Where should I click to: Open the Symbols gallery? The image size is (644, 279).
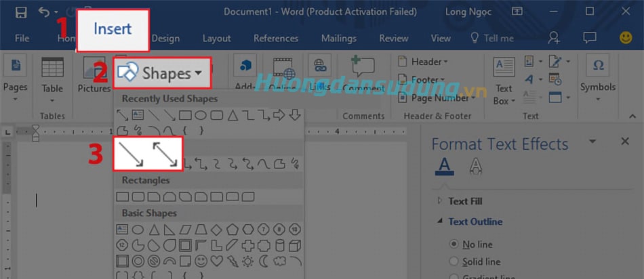[x=598, y=75]
